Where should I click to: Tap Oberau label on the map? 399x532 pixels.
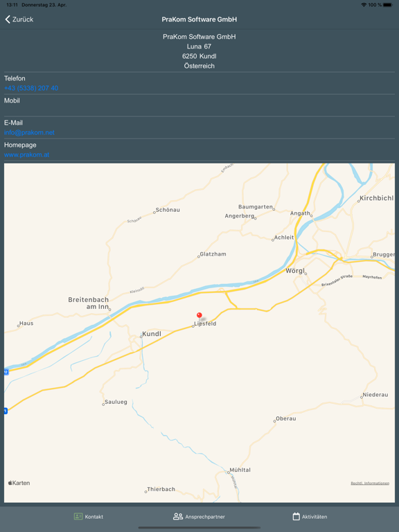pos(285,418)
